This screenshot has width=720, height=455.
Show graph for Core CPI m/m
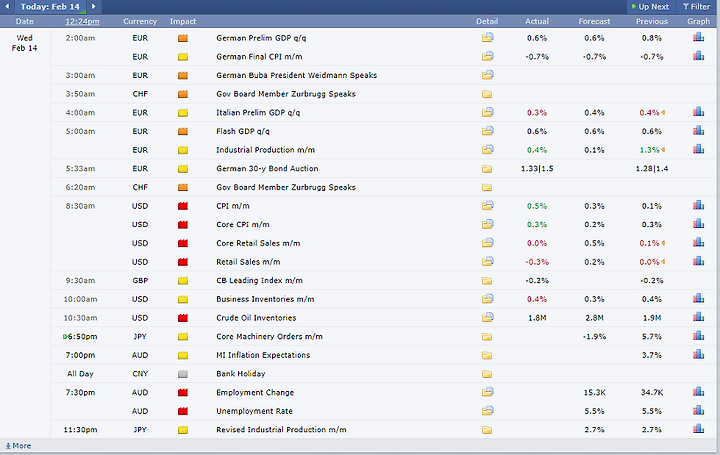click(698, 224)
